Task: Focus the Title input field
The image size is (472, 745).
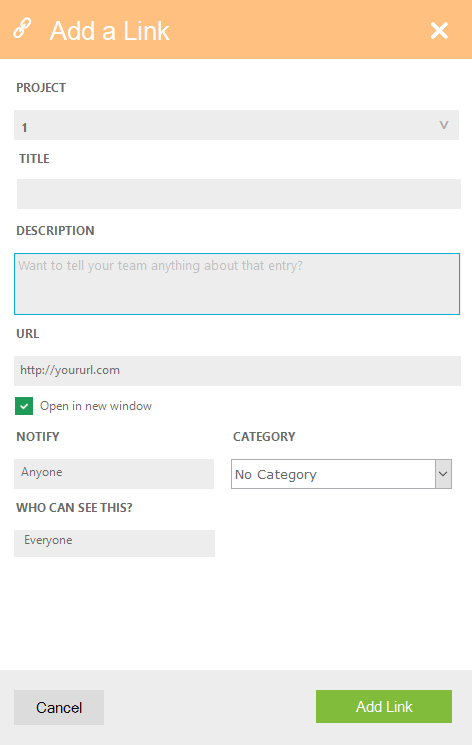Action: 239,194
